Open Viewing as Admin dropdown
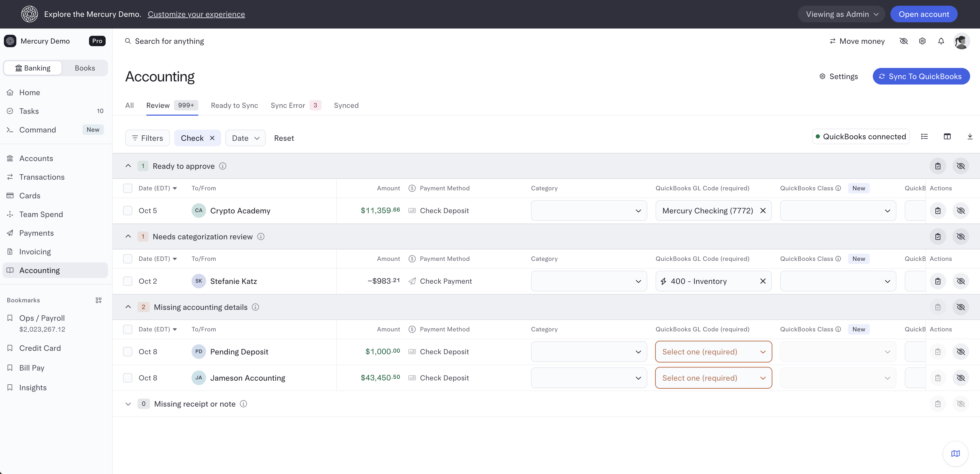The image size is (980, 474). pyautogui.click(x=841, y=14)
